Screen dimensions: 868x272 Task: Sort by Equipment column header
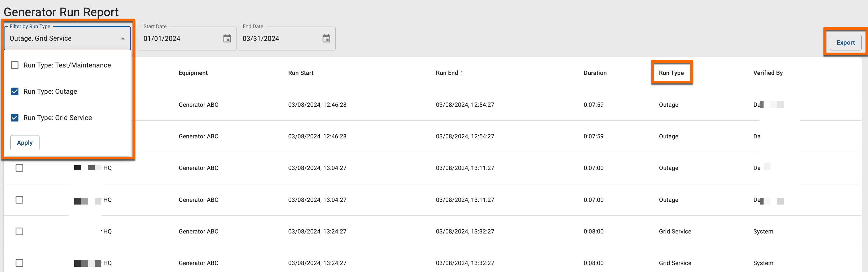click(x=193, y=73)
